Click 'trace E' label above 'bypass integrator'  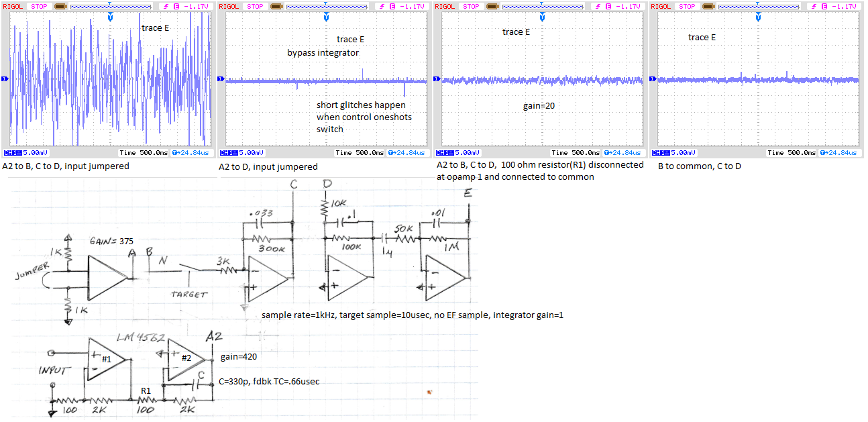tap(351, 40)
